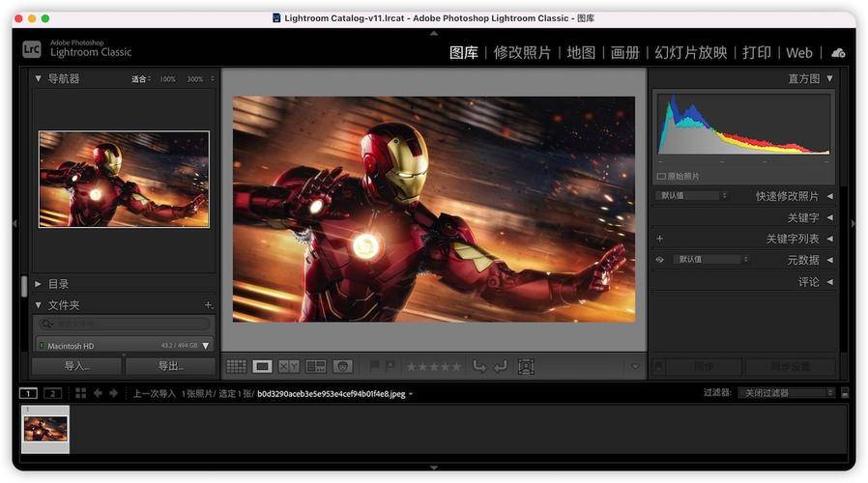Toggle the filter lock switch
868x483 pixels.
(845, 393)
